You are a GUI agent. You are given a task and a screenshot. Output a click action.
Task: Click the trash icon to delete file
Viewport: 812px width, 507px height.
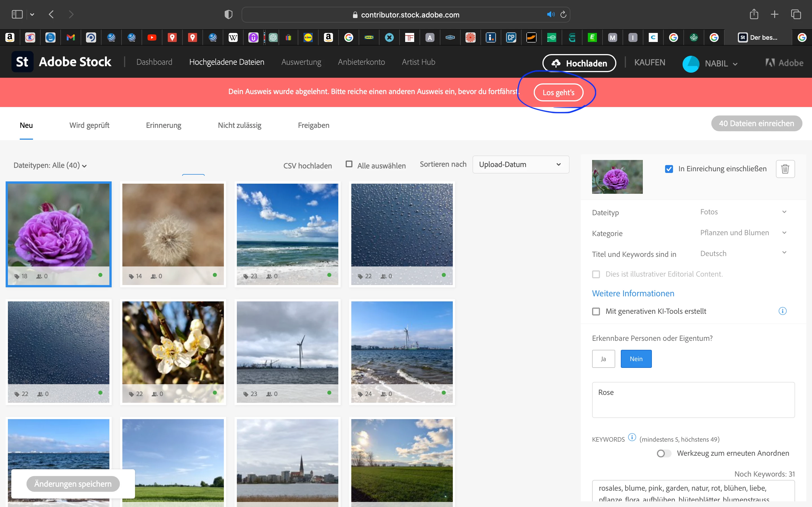tap(785, 169)
